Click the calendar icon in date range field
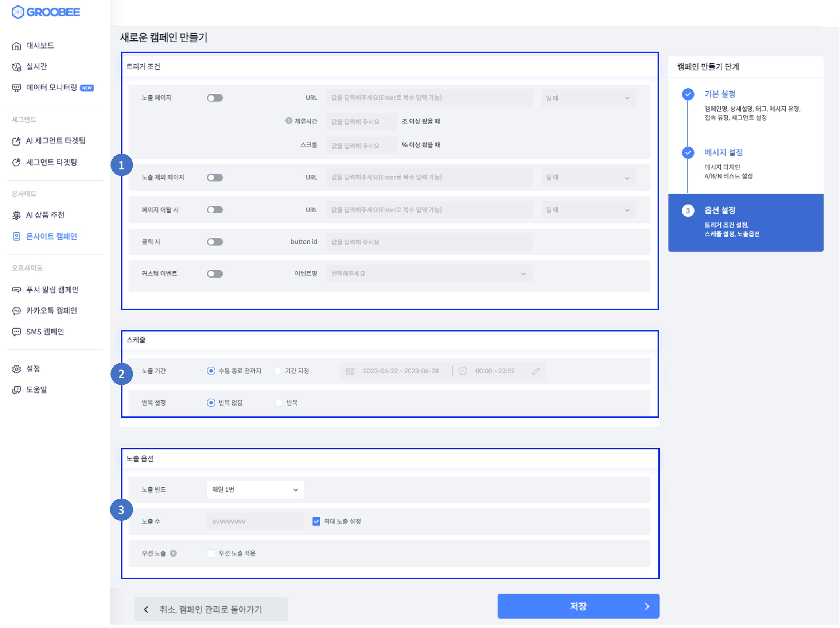Viewport: 840px width, 628px height. click(350, 371)
